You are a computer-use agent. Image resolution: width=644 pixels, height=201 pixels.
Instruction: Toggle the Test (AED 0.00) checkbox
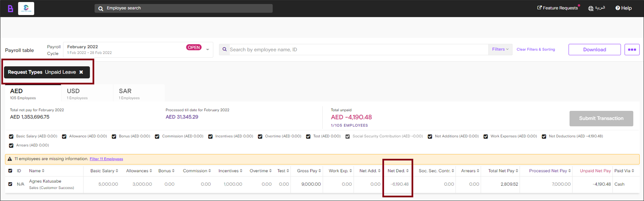(308, 136)
